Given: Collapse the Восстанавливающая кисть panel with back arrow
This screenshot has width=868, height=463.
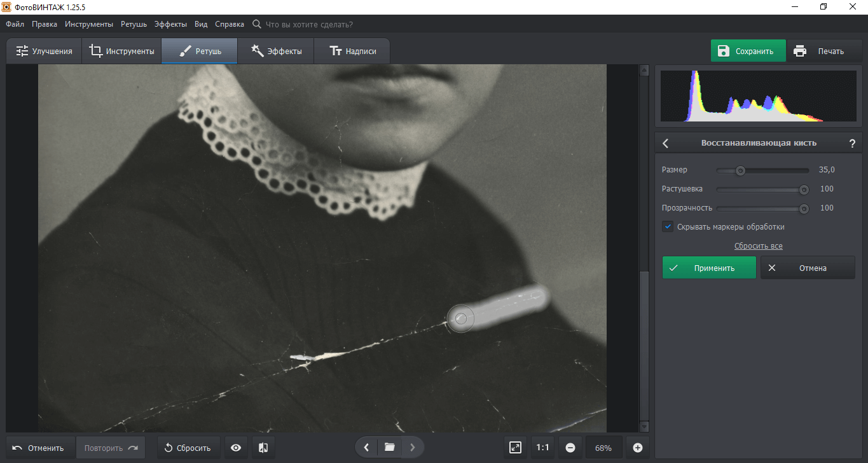Looking at the screenshot, I should pyautogui.click(x=666, y=143).
